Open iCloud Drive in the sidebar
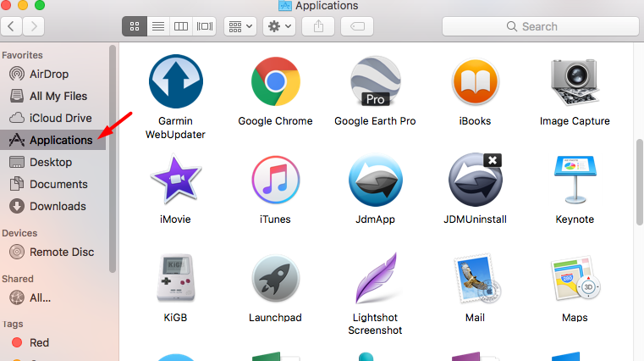Screen dimensions: 644x361 pyautogui.click(x=53, y=118)
